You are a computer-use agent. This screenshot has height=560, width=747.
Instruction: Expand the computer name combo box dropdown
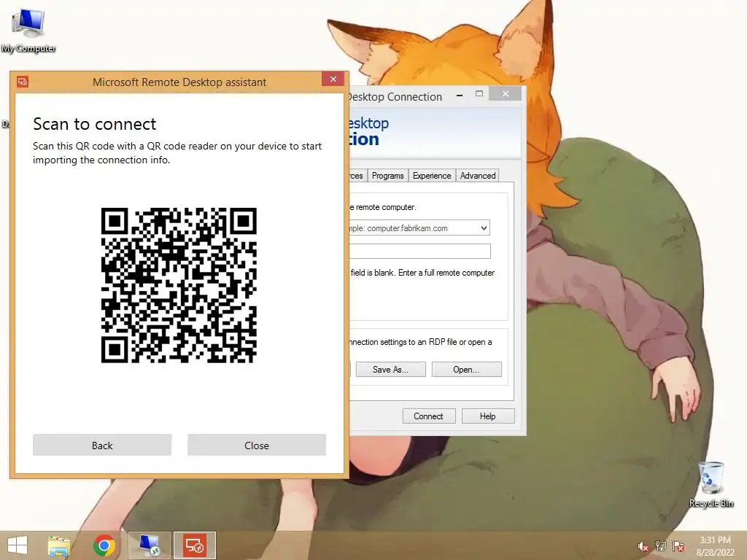click(484, 228)
